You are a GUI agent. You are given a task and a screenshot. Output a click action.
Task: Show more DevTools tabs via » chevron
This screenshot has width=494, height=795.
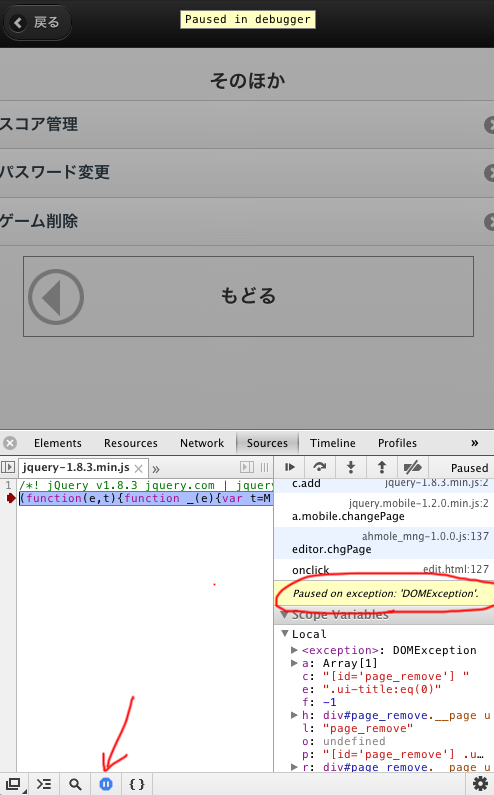tap(475, 443)
